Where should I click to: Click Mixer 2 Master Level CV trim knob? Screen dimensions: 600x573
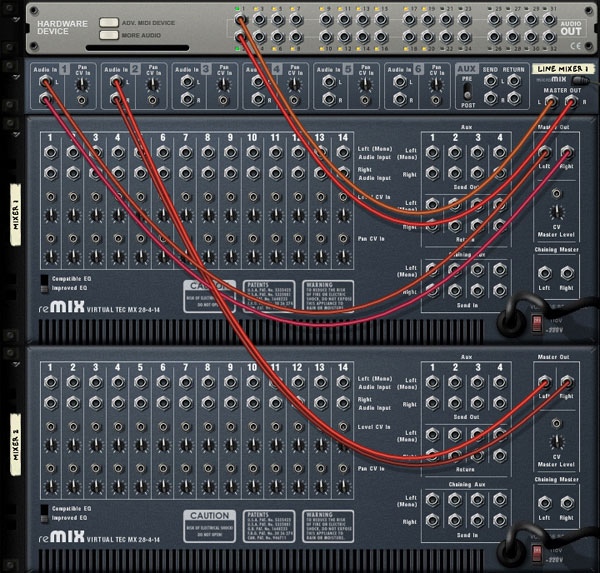click(x=556, y=441)
